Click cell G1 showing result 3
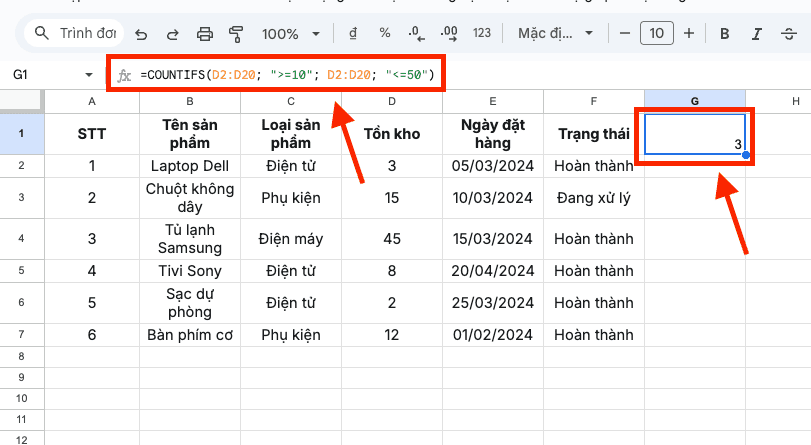The height and width of the screenshot is (445, 811). pyautogui.click(x=695, y=134)
